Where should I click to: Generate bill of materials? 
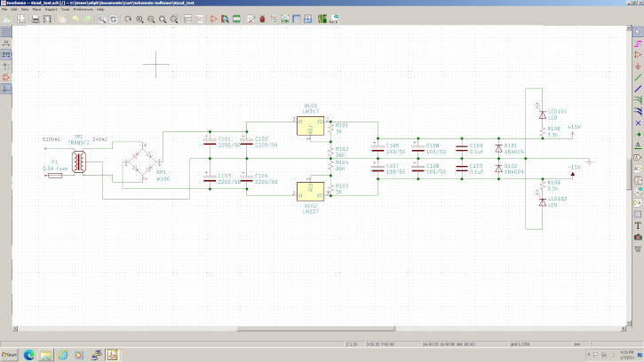coord(307,19)
